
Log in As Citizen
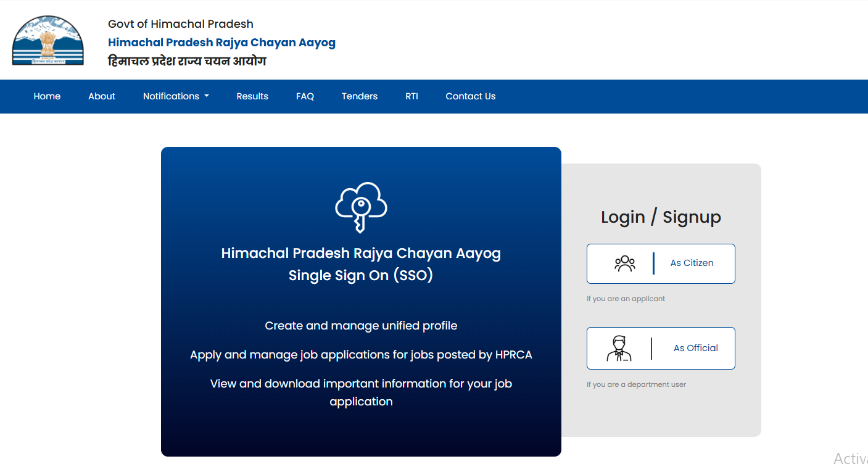coord(661,263)
